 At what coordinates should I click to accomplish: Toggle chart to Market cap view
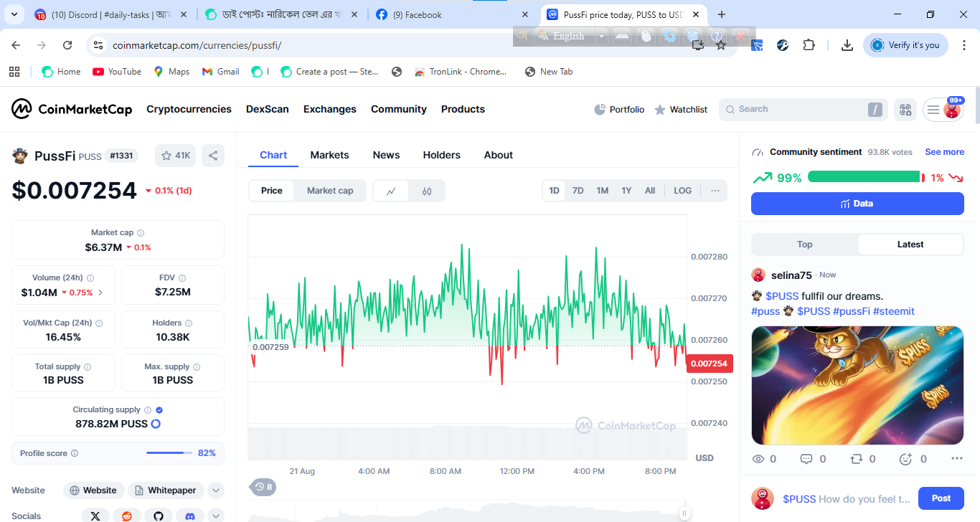[330, 191]
